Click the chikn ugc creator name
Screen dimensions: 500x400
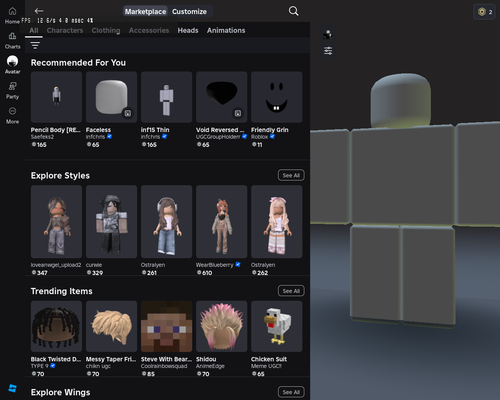(x=98, y=366)
